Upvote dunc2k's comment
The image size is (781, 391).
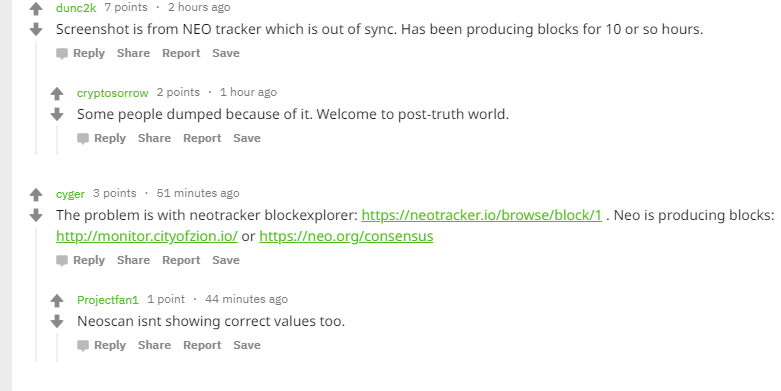(36, 8)
